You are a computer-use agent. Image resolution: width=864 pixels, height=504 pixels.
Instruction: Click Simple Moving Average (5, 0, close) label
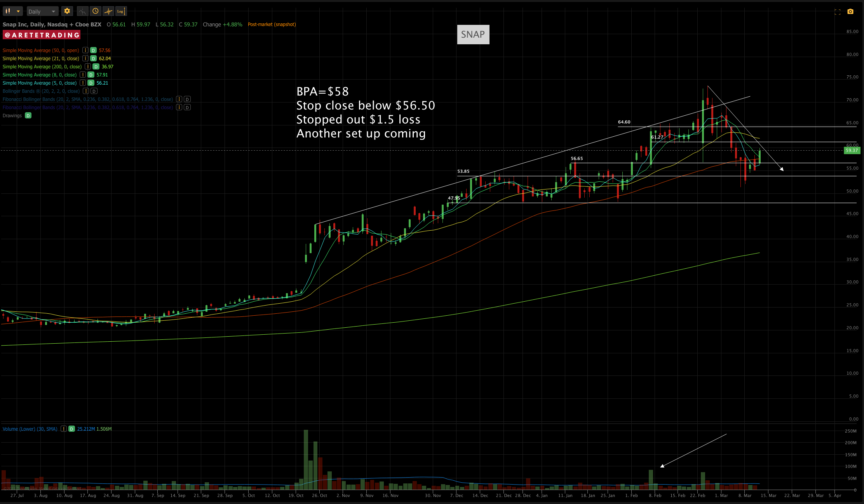[x=40, y=83]
